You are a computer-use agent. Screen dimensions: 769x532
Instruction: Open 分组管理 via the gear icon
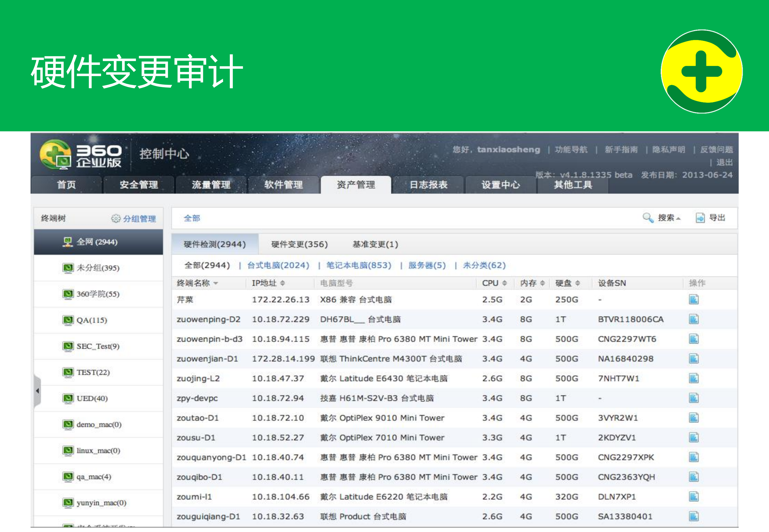coord(116,219)
